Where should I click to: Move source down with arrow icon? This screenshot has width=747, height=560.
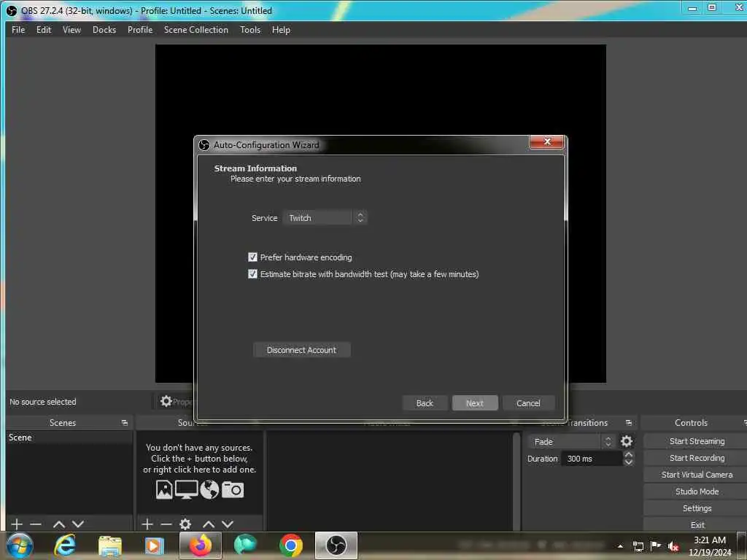point(228,524)
